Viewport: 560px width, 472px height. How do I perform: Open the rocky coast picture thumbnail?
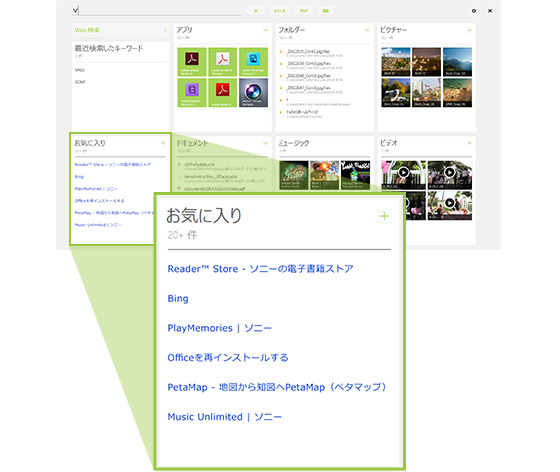pos(458,93)
